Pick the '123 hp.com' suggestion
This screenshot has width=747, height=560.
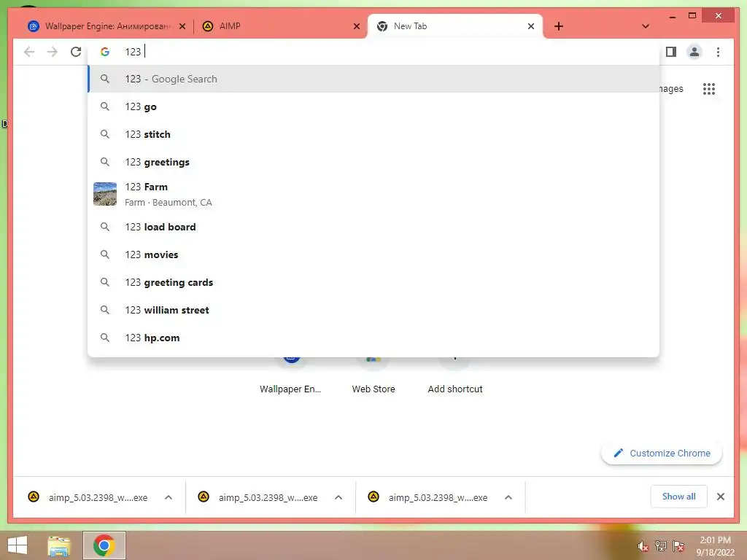click(373, 337)
